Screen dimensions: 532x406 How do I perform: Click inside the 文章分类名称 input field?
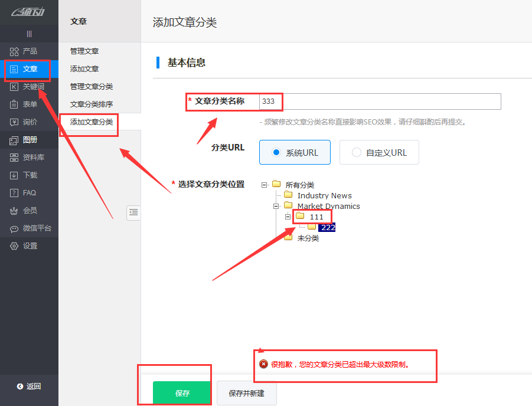[378, 101]
